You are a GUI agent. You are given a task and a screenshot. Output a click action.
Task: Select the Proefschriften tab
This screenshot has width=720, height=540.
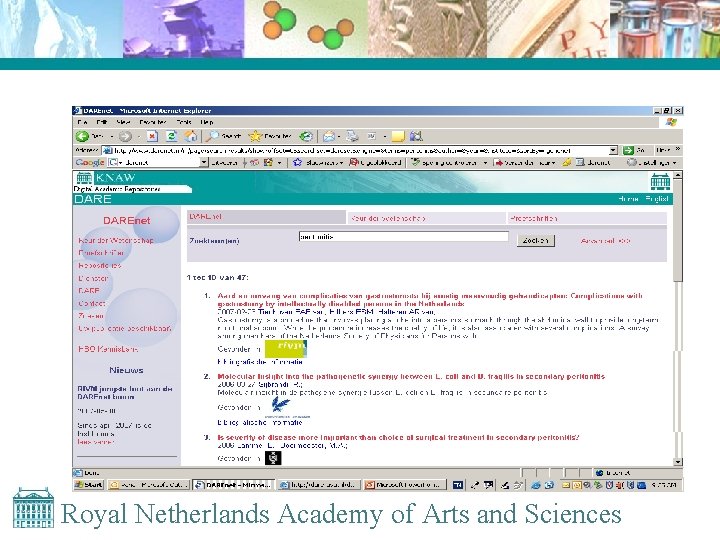[x=587, y=218]
